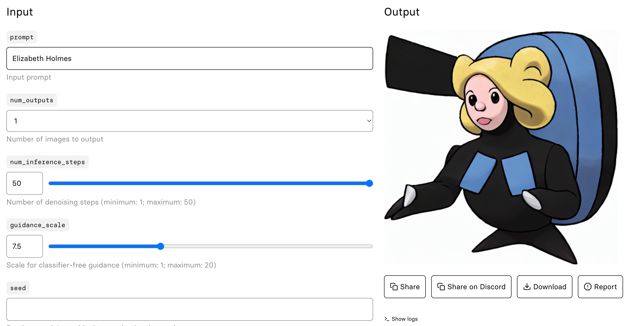Viewport: 644px width, 326px height.
Task: Expand the Show logs section
Action: pos(401,319)
